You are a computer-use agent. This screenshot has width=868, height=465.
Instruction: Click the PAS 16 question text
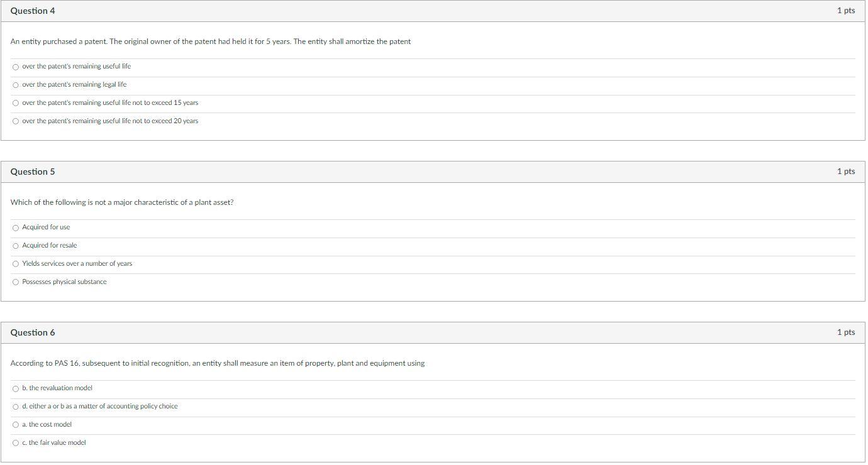218,363
